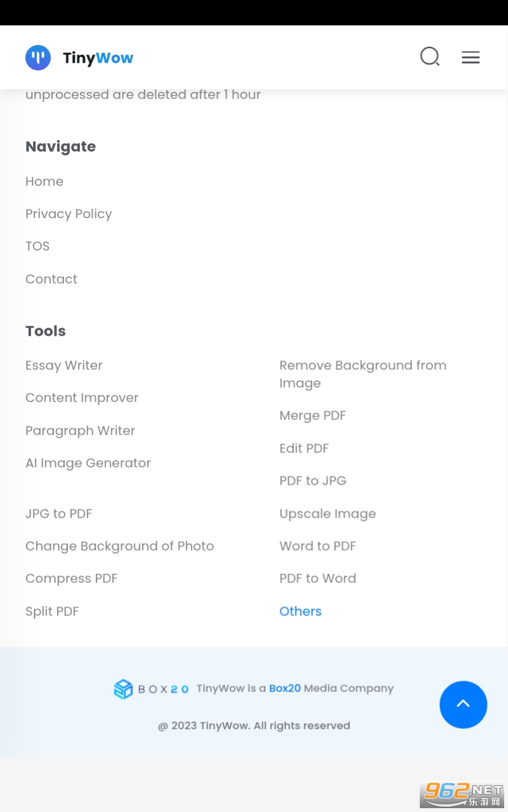Viewport: 508px width, 812px height.
Task: Visit the Contact page
Action: tap(51, 279)
